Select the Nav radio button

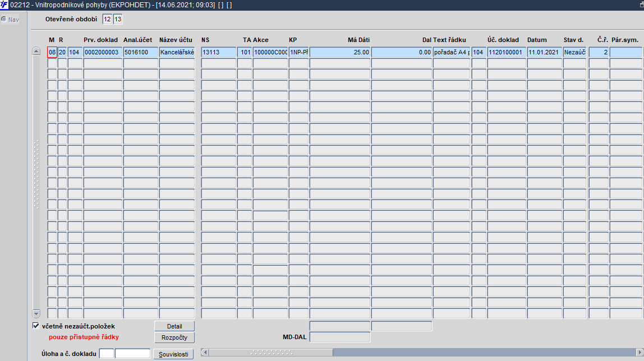4,19
